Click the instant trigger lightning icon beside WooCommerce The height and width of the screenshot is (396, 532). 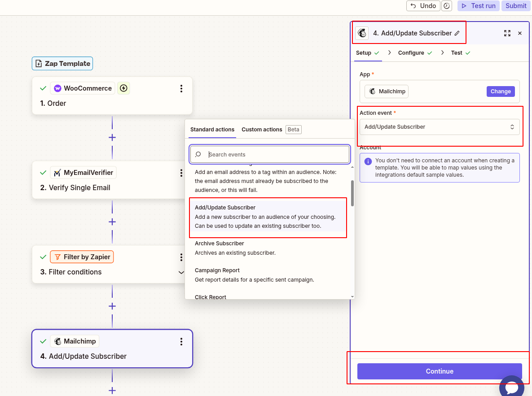[123, 88]
